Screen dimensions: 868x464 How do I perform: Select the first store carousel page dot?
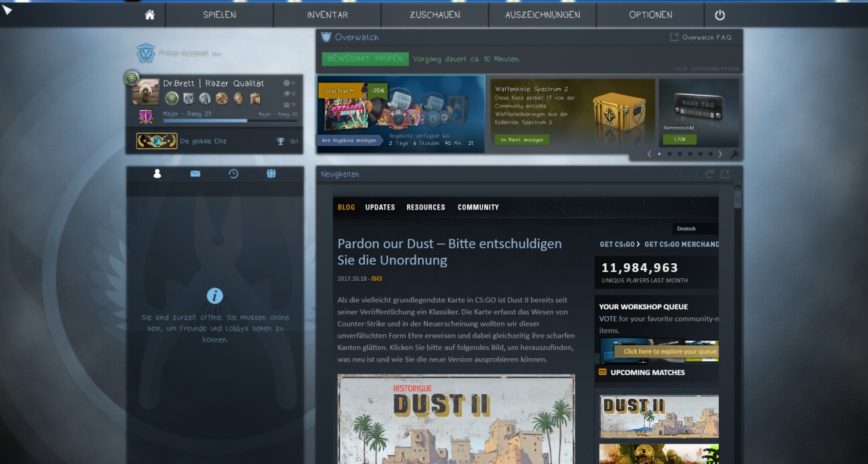coord(659,154)
